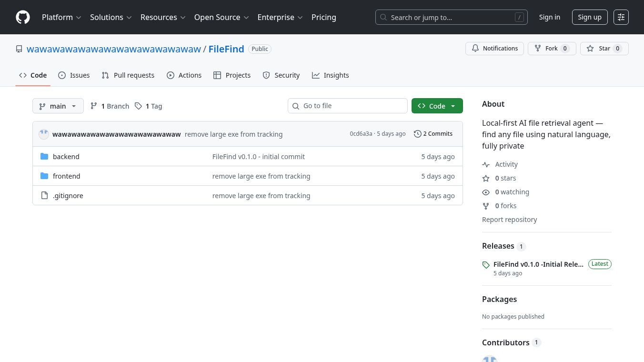Click the Insights graph icon
The image size is (644, 362).
click(x=316, y=75)
